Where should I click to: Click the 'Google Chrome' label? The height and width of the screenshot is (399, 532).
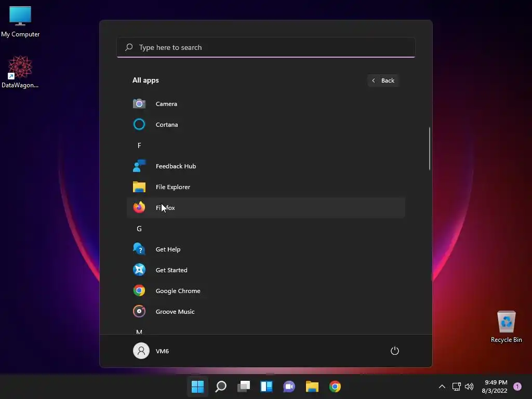(x=178, y=290)
